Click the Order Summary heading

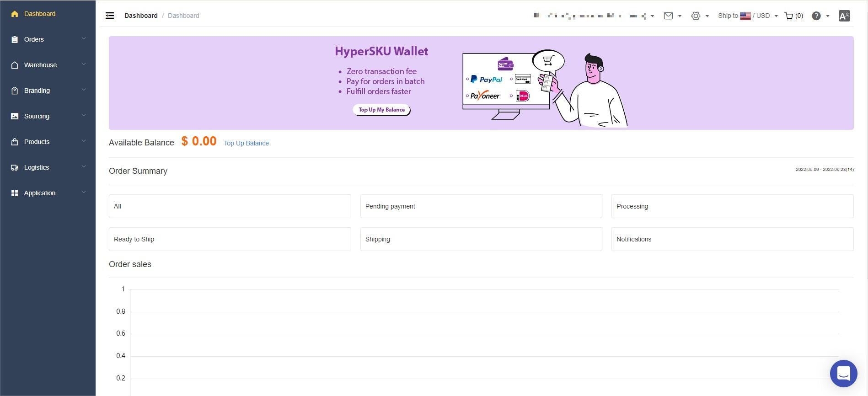click(x=138, y=171)
